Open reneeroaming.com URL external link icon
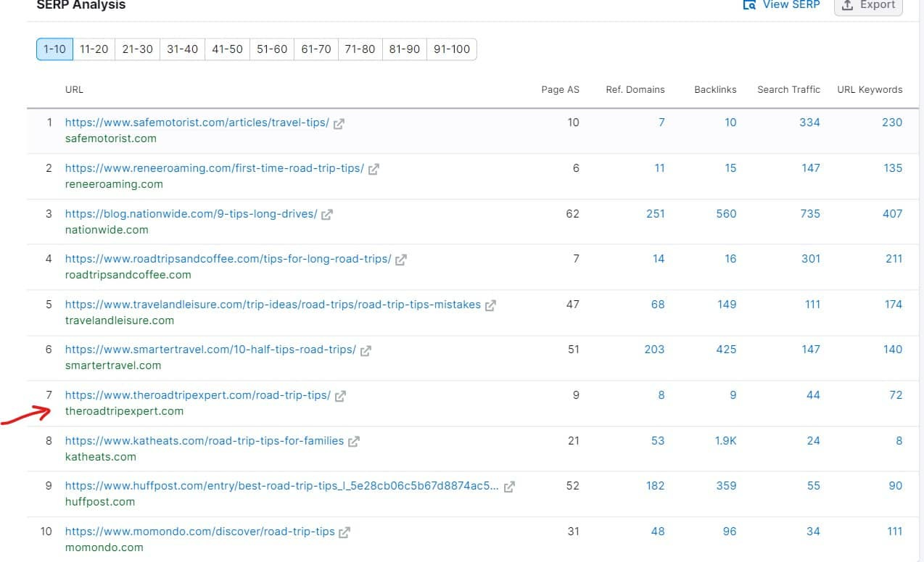 coord(374,169)
